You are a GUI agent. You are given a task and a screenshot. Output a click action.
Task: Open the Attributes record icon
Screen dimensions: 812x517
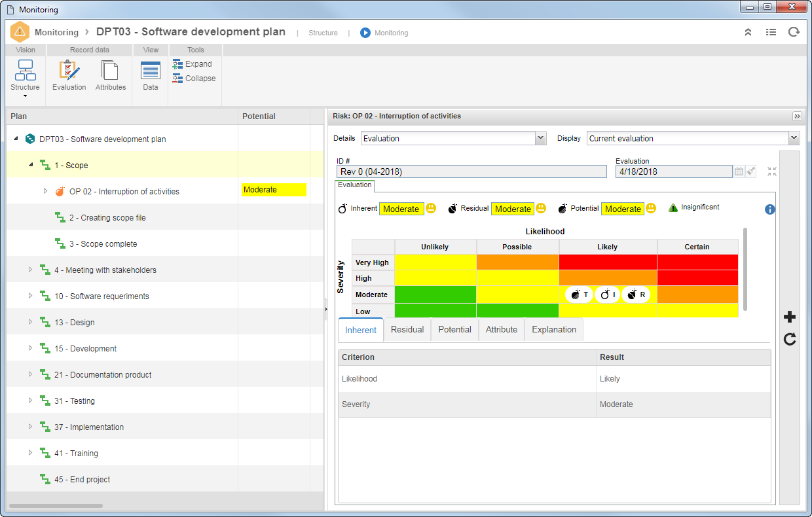(110, 75)
